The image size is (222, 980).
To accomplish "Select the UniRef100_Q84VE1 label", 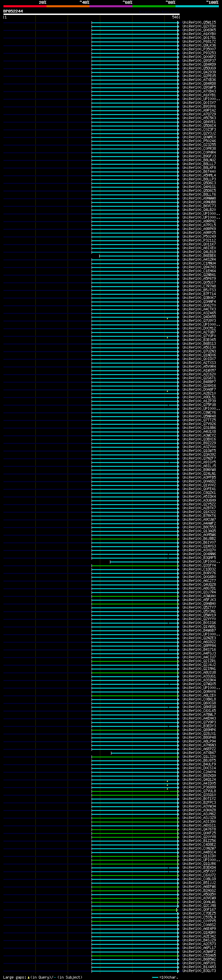I will tap(199, 122).
